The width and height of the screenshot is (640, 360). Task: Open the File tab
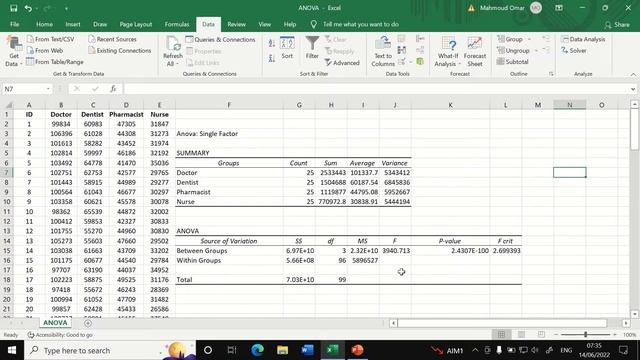click(15, 24)
